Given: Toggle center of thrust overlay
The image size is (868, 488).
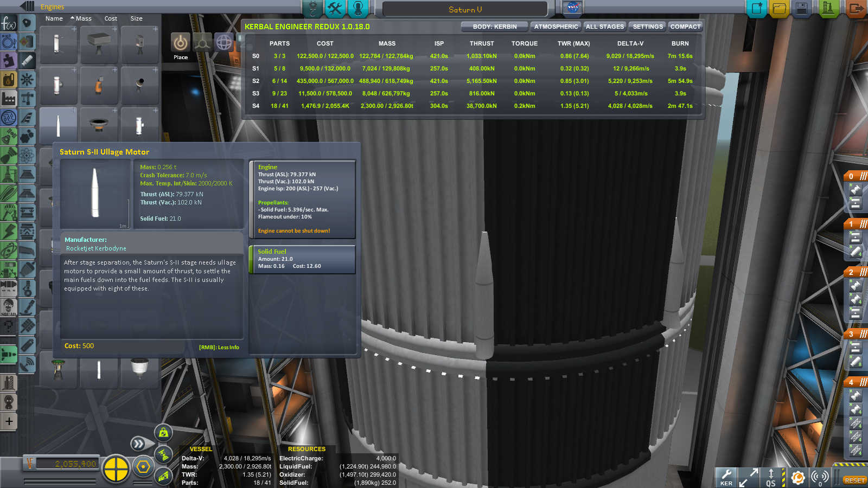Looking at the screenshot, I should tap(163, 454).
